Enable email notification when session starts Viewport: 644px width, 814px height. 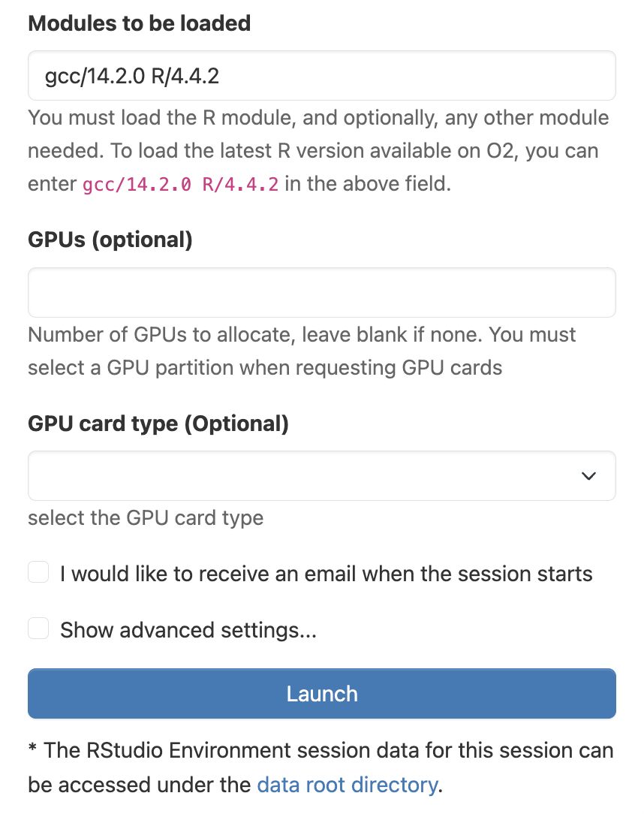click(38, 573)
